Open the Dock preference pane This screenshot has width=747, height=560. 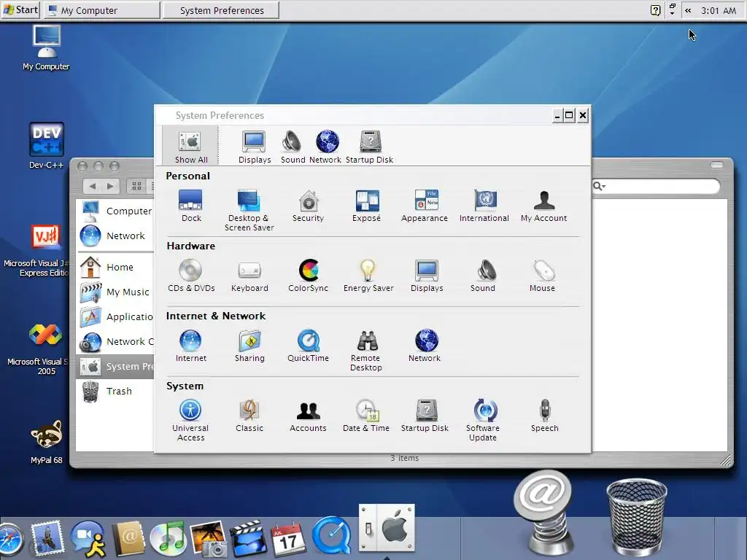[190, 206]
